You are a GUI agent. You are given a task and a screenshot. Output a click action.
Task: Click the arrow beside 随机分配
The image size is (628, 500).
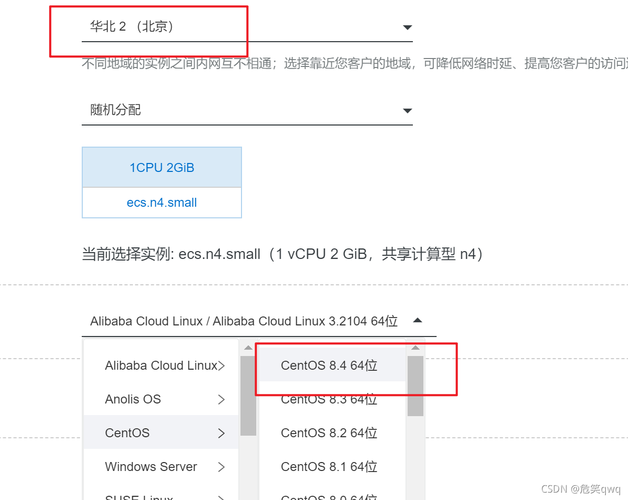pyautogui.click(x=407, y=111)
